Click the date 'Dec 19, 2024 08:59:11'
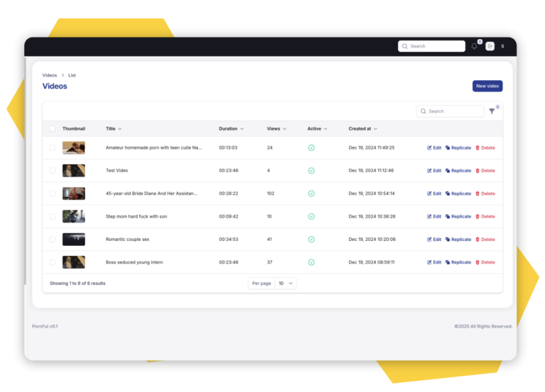 372,262
